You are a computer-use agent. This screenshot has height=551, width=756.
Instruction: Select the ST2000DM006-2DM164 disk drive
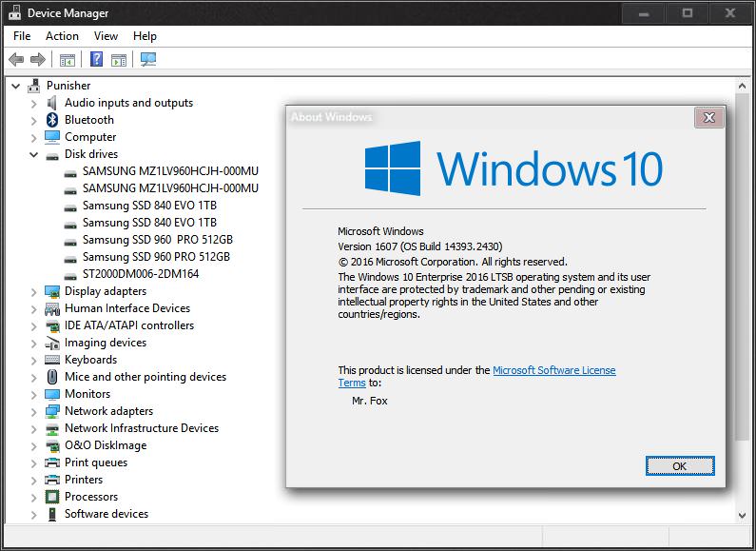(x=141, y=274)
